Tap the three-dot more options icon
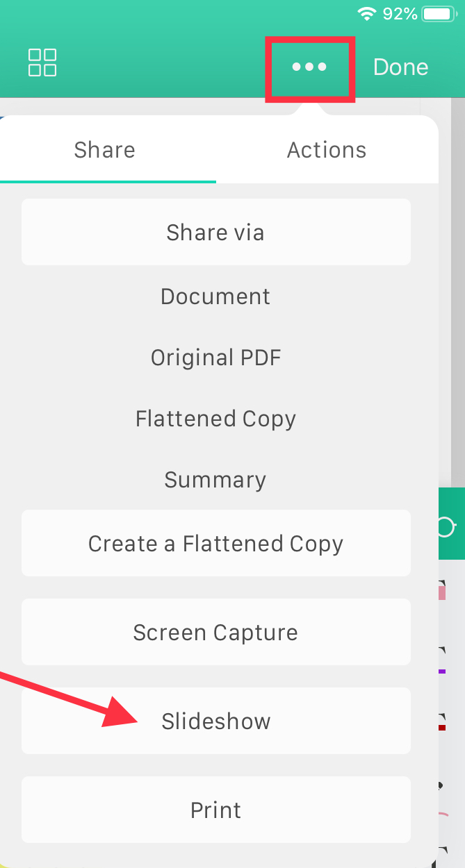 tap(310, 67)
